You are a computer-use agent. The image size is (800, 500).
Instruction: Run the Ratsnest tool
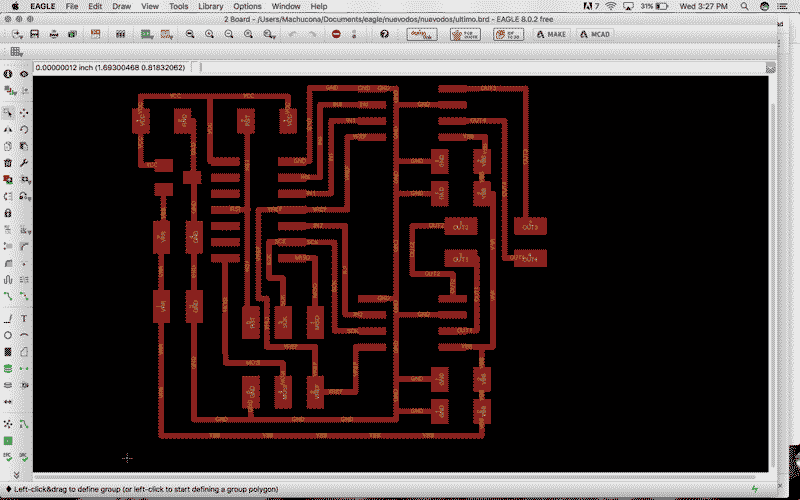(8, 424)
